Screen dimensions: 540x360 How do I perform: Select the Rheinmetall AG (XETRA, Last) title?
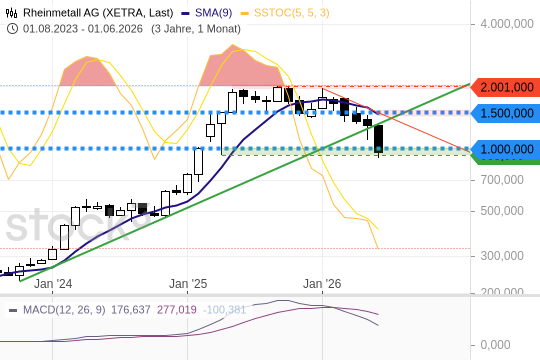pyautogui.click(x=98, y=13)
